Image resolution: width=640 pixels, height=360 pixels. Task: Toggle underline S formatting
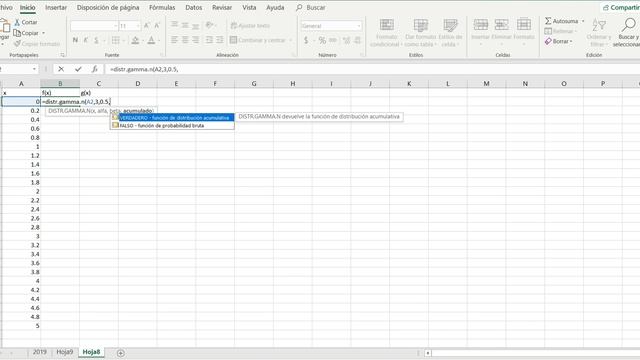(x=96, y=40)
